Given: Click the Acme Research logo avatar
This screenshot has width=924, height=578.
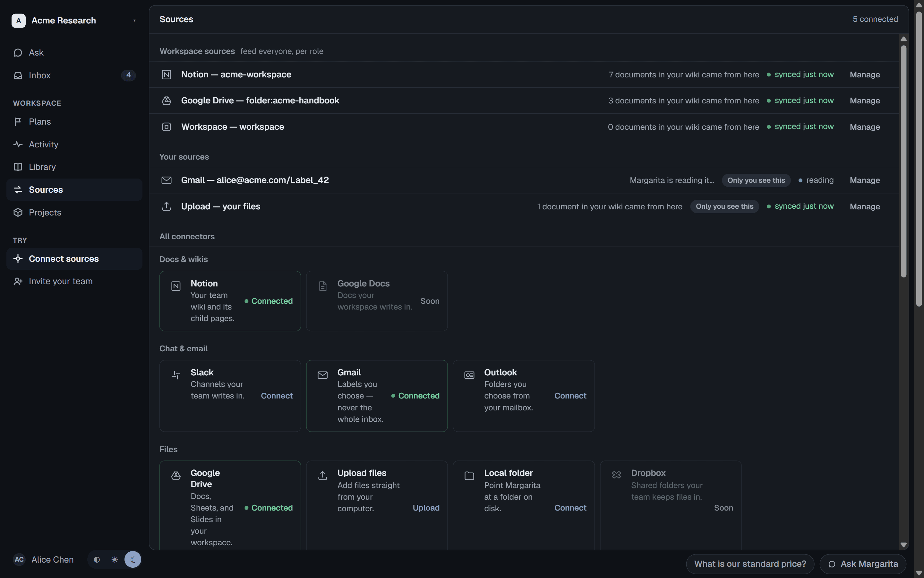Looking at the screenshot, I should [x=18, y=21].
